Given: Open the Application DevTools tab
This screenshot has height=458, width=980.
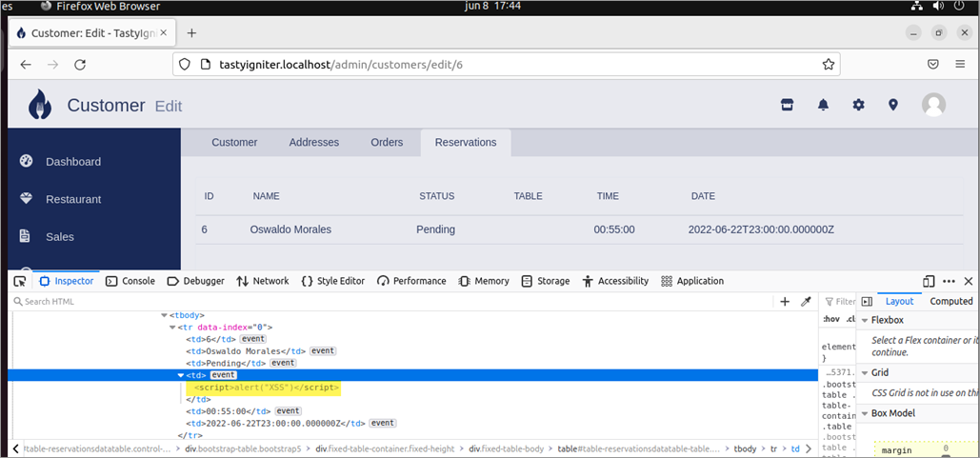Looking at the screenshot, I should 692,281.
